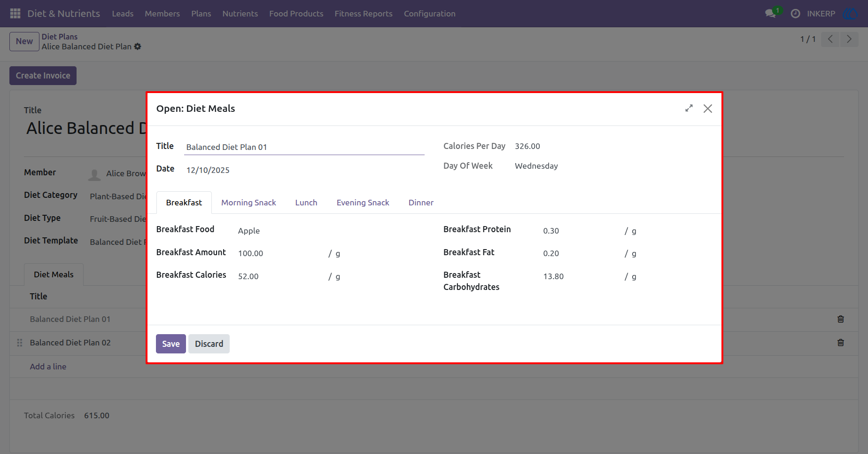Open the messages chat icon
The image size is (868, 454).
(770, 14)
